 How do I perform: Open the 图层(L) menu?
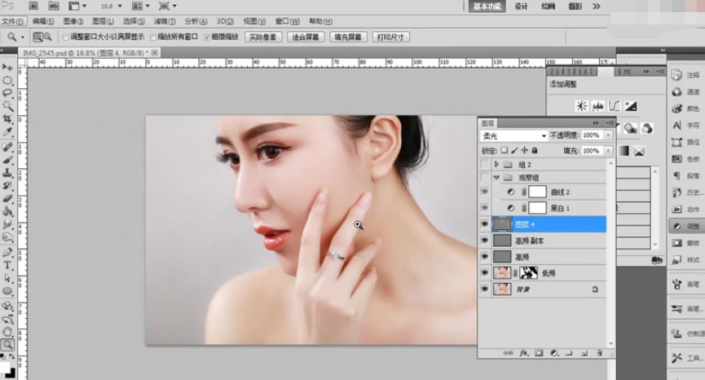[x=103, y=21]
